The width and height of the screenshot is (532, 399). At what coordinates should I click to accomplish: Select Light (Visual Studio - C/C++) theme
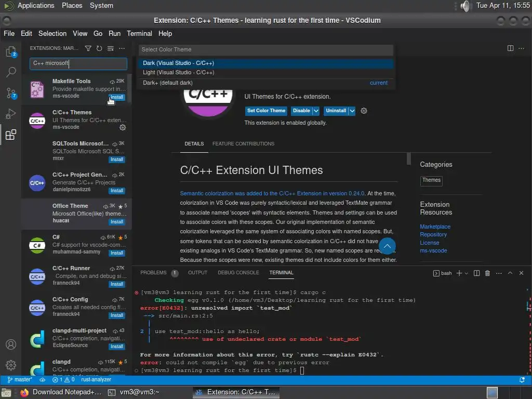(265, 73)
